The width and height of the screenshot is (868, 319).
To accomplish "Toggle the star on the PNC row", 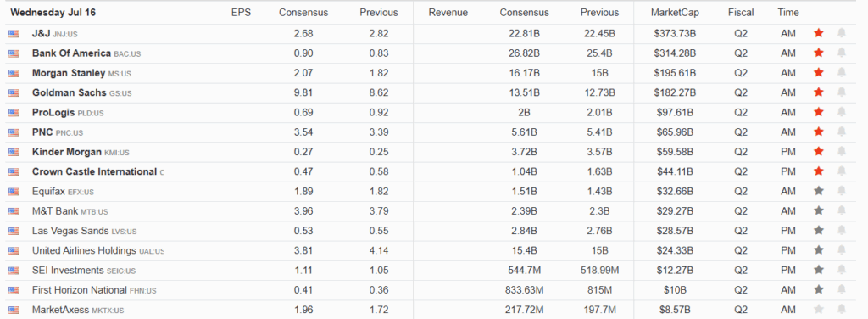I will [x=819, y=132].
